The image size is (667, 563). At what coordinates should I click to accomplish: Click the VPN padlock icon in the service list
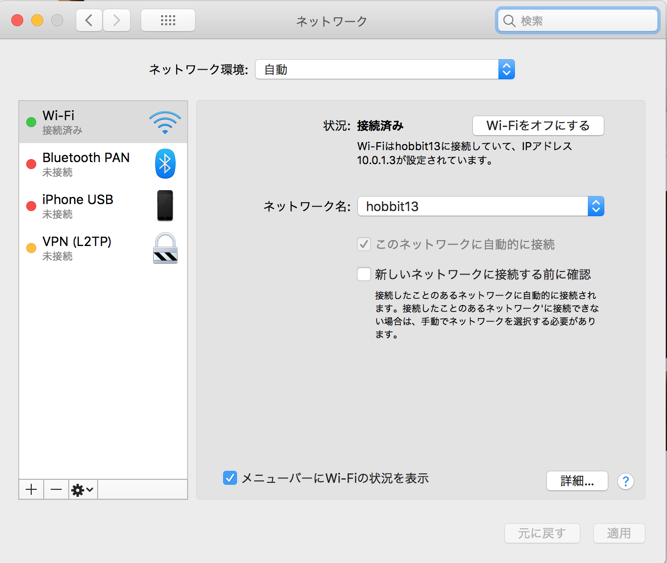(x=165, y=248)
